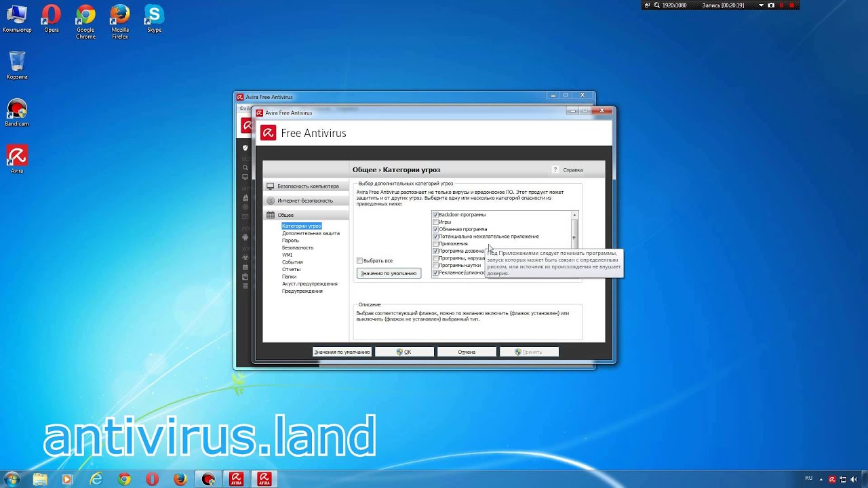The width and height of the screenshot is (868, 488).
Task: Open File Explorer from the taskbar
Action: click(x=40, y=479)
